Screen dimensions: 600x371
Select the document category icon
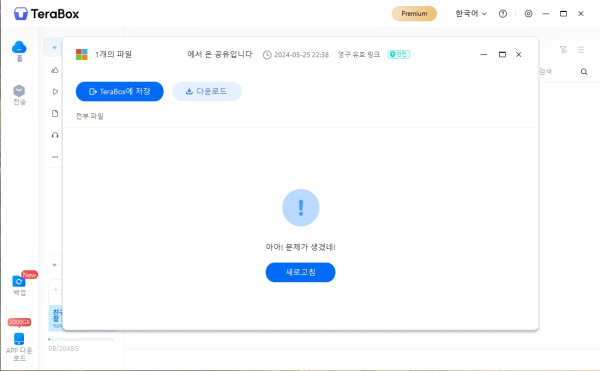point(55,113)
